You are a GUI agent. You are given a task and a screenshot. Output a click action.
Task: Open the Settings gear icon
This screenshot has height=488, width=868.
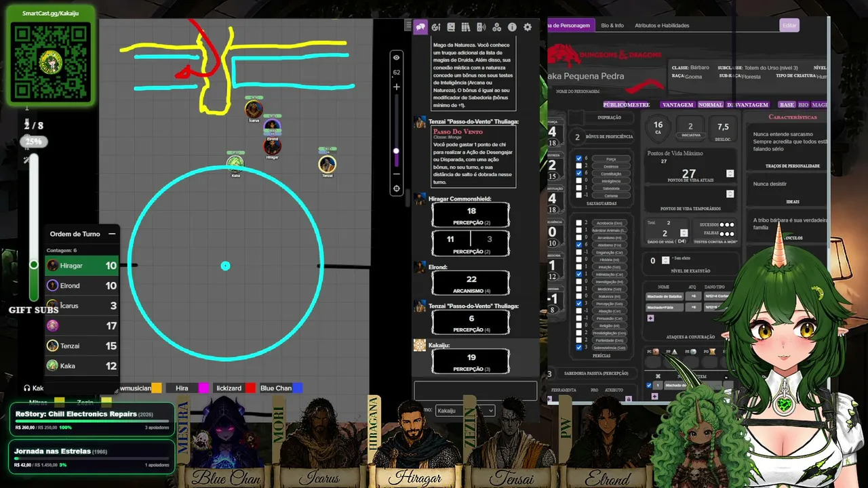click(x=528, y=27)
